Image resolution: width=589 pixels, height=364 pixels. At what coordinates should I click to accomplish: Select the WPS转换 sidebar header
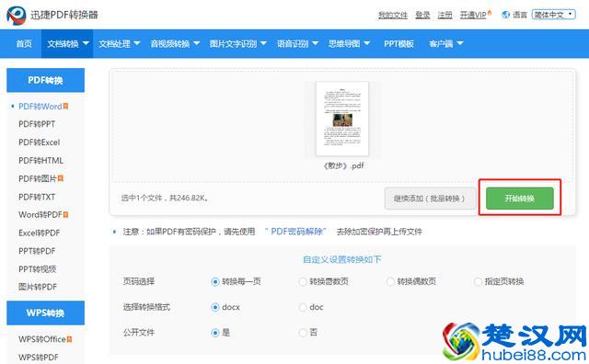pyautogui.click(x=45, y=313)
